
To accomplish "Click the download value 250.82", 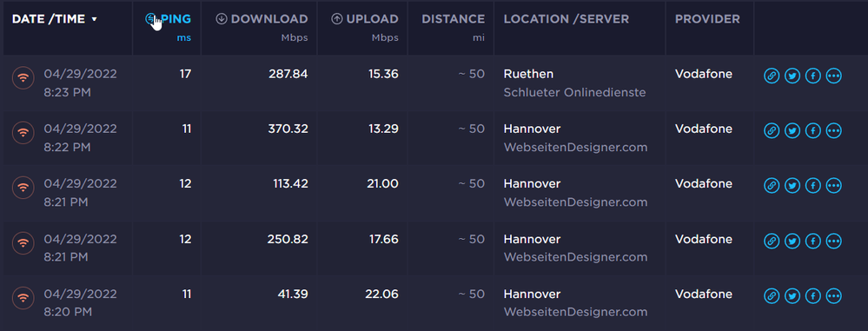I will [288, 239].
